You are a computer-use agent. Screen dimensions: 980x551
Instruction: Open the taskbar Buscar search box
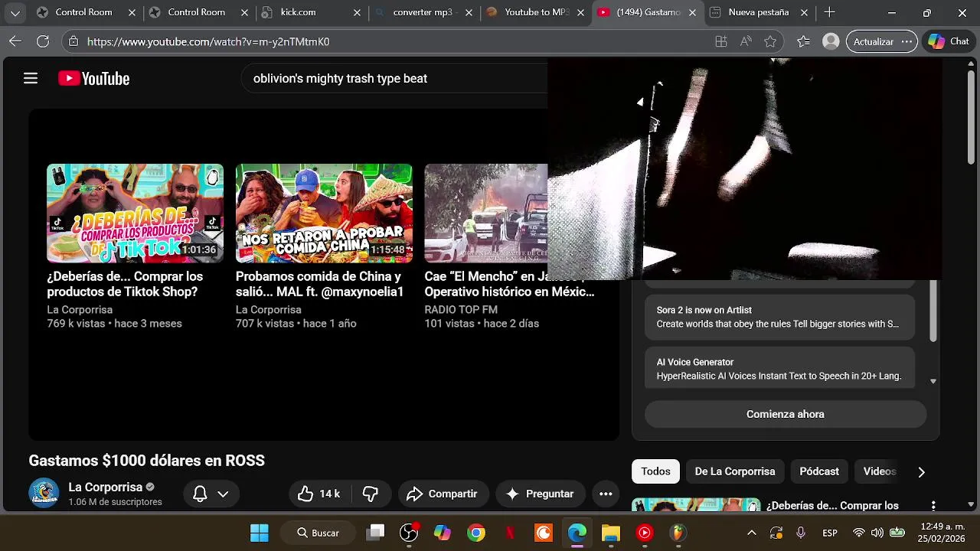tap(317, 533)
